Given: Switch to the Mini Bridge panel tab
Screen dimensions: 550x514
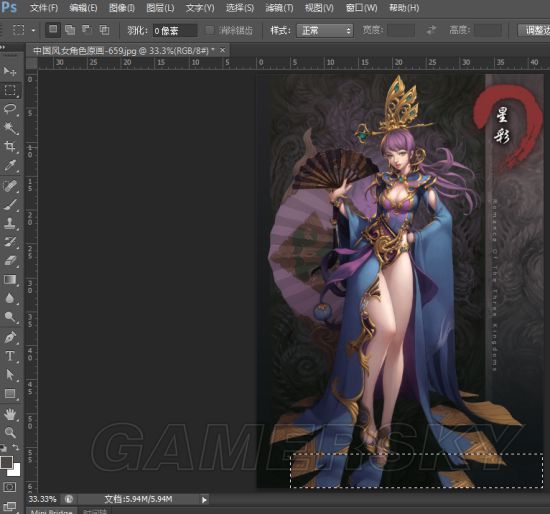Looking at the screenshot, I should [51, 511].
